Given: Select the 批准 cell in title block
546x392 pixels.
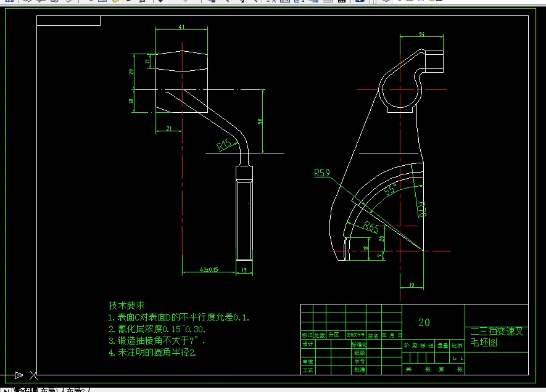Looking at the screenshot, I should click(x=360, y=370).
